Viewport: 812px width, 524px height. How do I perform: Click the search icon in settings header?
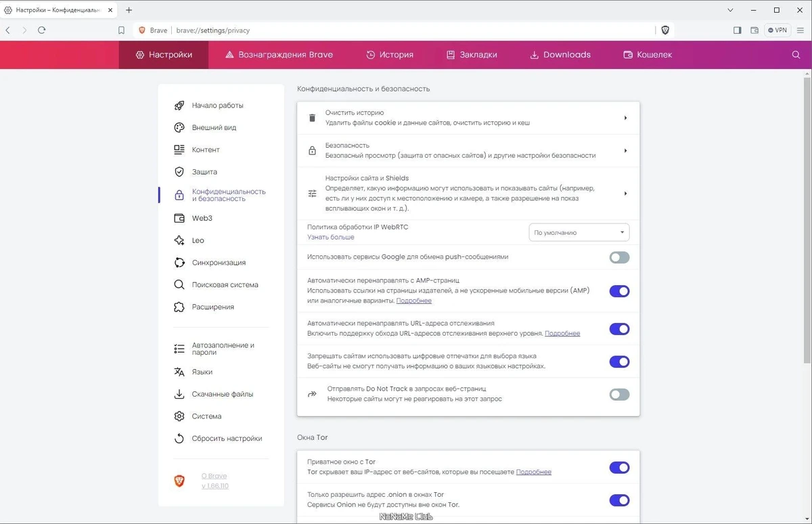[x=796, y=55]
